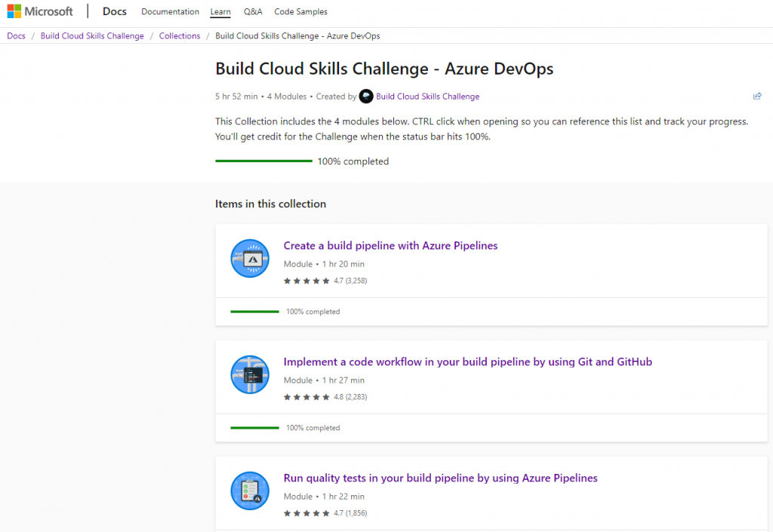Click the collection's 100% completed progress bar
Screen dimensions: 773x532
tap(263, 161)
